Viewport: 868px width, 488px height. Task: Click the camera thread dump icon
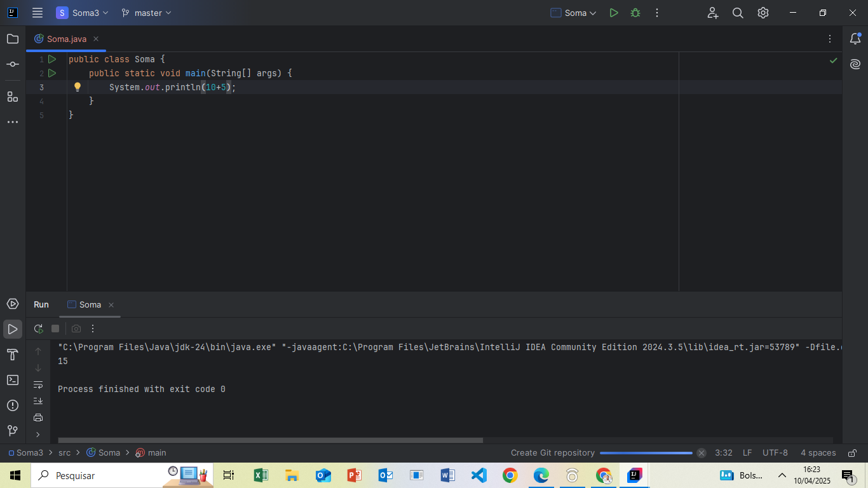76,329
